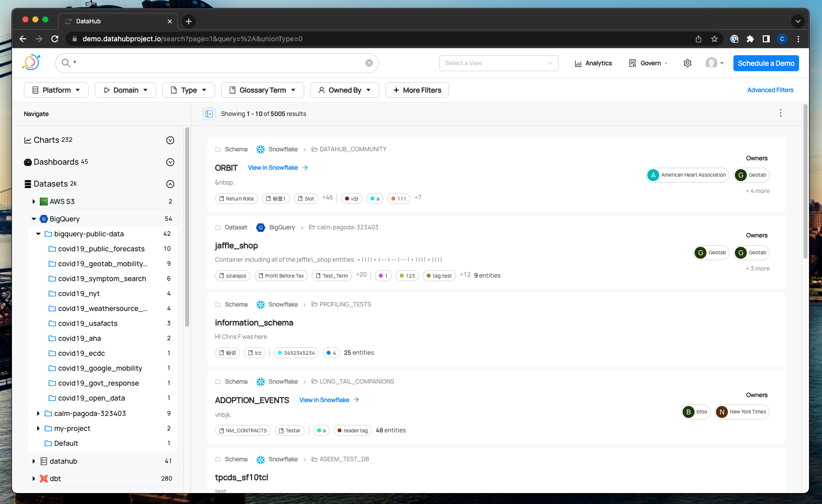Open the Glossary Term filter dropdown
Viewport: 822px width, 504px height.
(262, 90)
